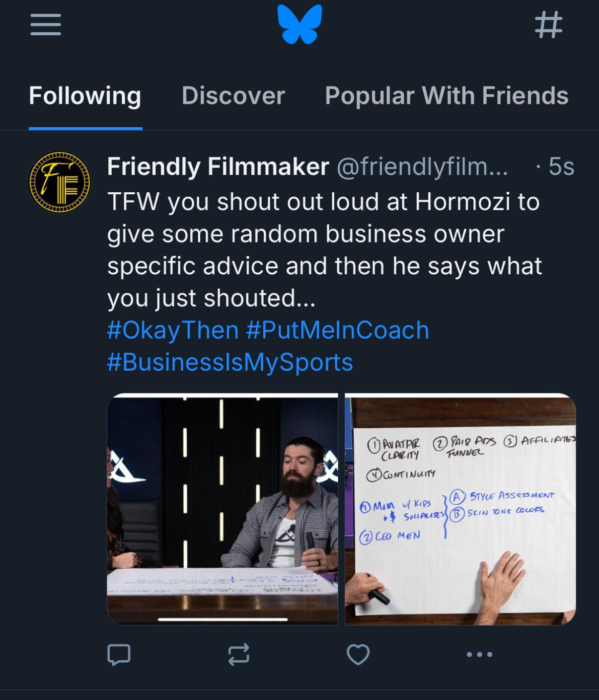The height and width of the screenshot is (700, 599).
Task: Reply to the post via comment icon
Action: coord(119,654)
